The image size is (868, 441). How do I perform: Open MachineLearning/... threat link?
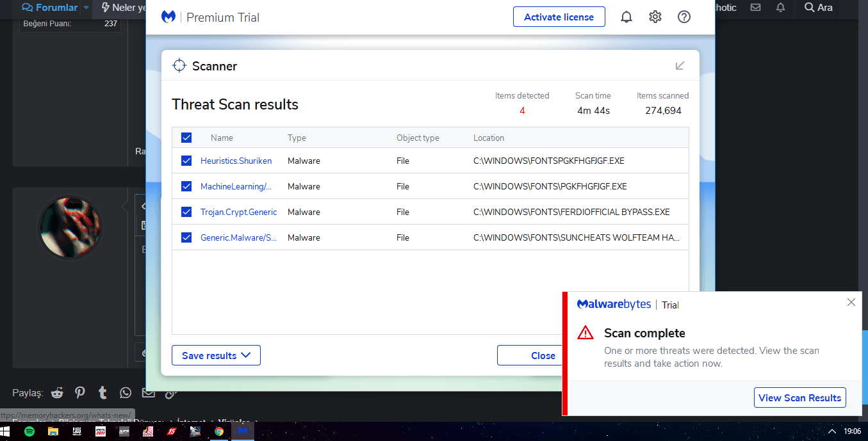(x=236, y=186)
